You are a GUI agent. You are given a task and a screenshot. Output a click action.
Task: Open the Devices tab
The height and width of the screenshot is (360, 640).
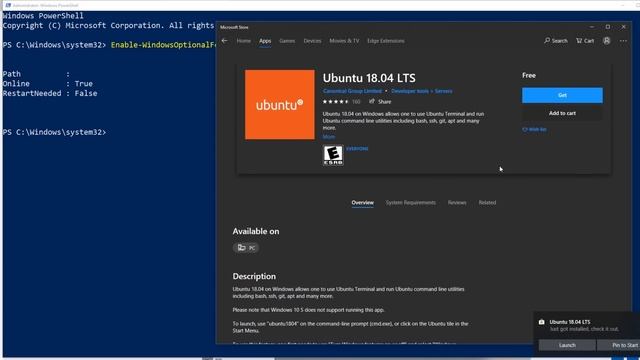point(312,41)
